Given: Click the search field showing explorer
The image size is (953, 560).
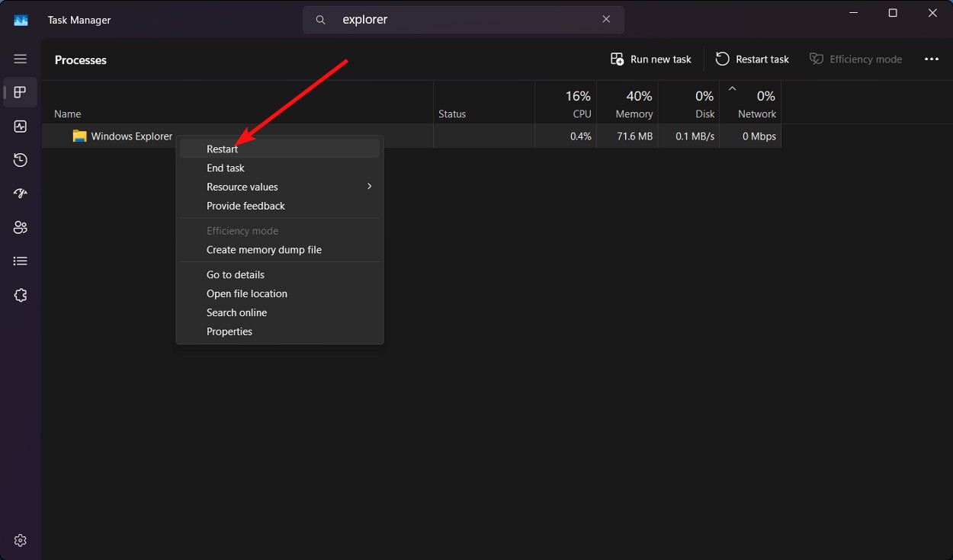Looking at the screenshot, I should click(464, 19).
